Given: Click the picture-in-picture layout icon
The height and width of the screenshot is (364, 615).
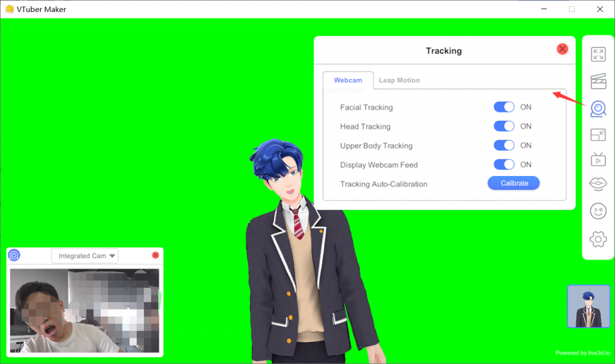Looking at the screenshot, I should [x=598, y=135].
